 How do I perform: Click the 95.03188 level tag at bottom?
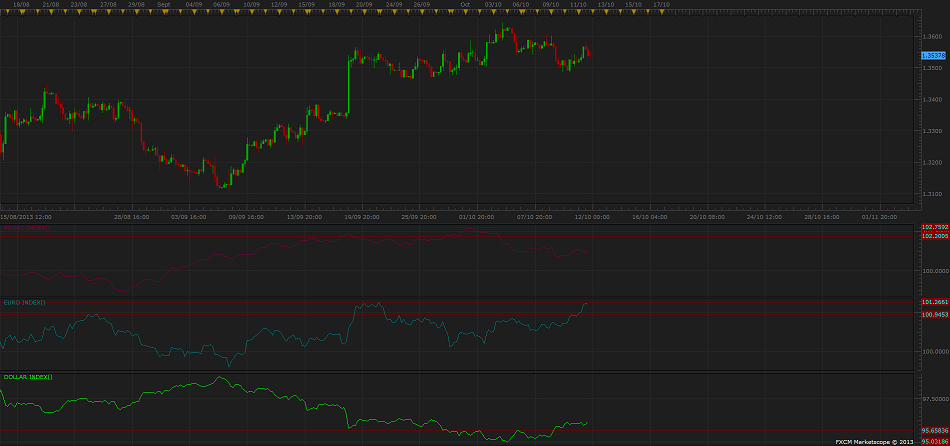coord(934,440)
